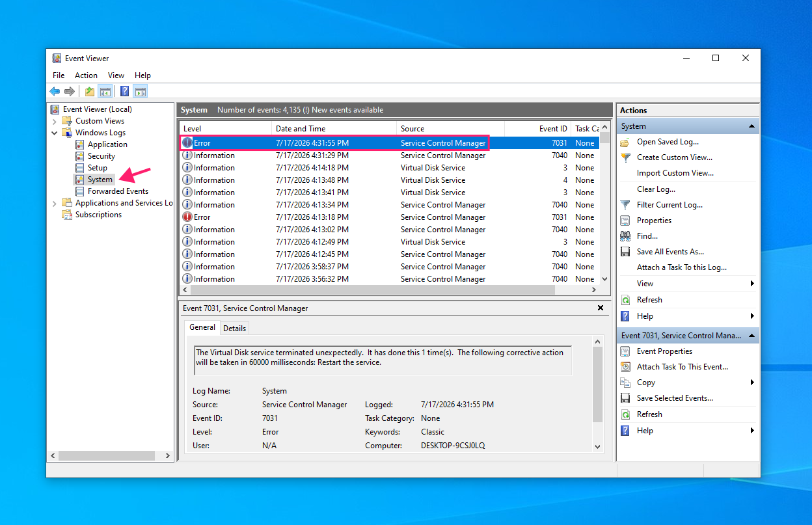
Task: Expand the Custom Views tree node
Action: (54, 121)
